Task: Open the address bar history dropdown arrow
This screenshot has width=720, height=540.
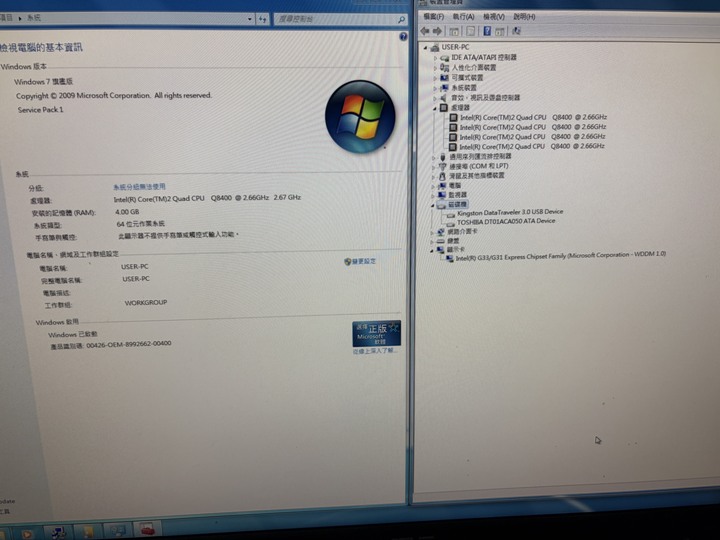Action: point(249,19)
